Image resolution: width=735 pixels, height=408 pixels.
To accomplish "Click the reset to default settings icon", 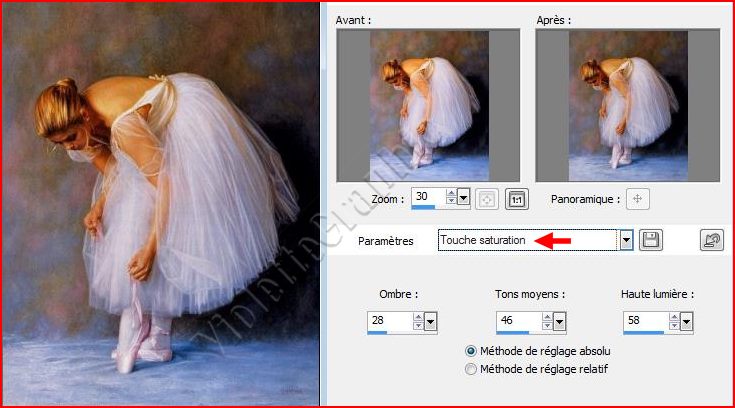I will click(710, 240).
